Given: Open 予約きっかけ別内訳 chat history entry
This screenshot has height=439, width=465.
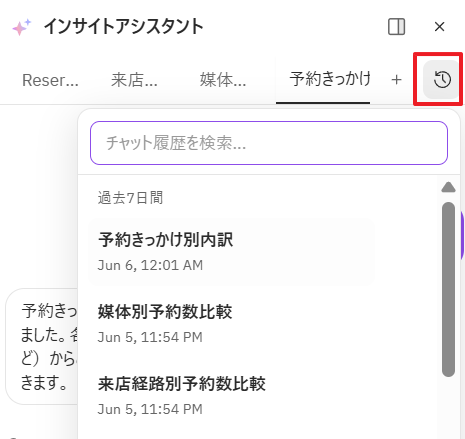Looking at the screenshot, I should pyautogui.click(x=231, y=251).
